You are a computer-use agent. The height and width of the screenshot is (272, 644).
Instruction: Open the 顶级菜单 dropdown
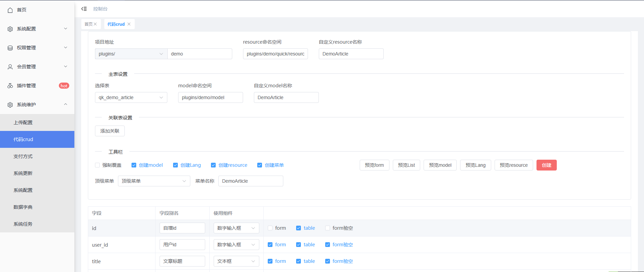[154, 181]
